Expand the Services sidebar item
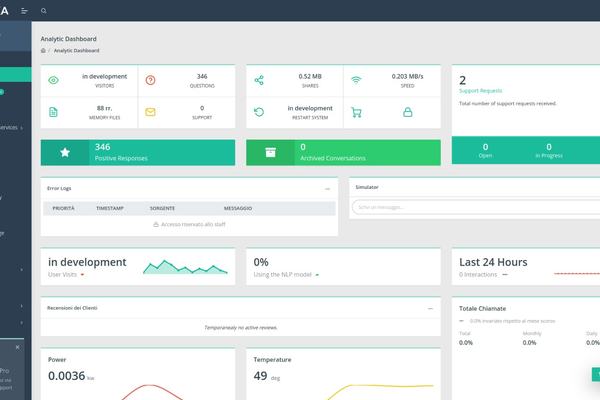 pos(11,127)
